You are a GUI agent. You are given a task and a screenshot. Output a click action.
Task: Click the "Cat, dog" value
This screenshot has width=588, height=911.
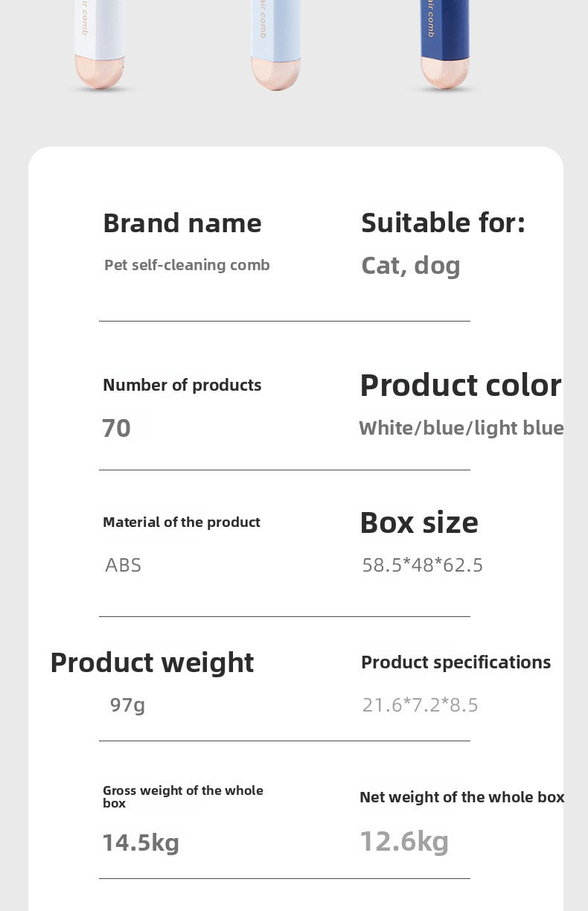(411, 266)
